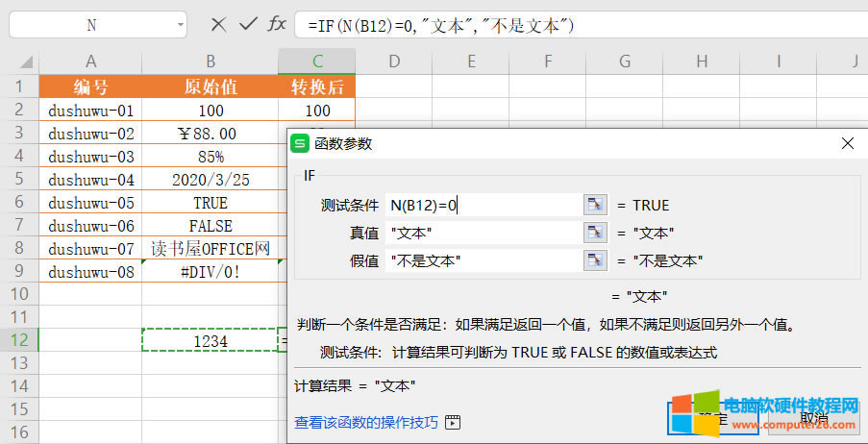
Task: Open the insert function fx button
Action: tap(277, 25)
